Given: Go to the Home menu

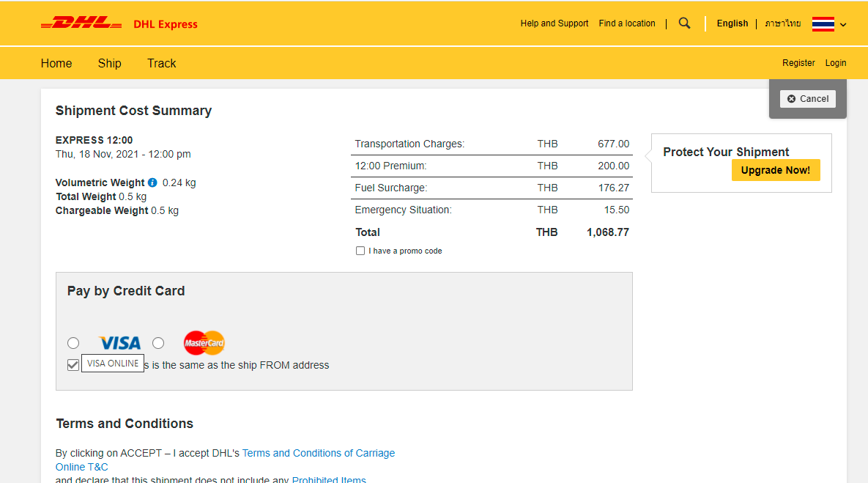Looking at the screenshot, I should pos(56,63).
